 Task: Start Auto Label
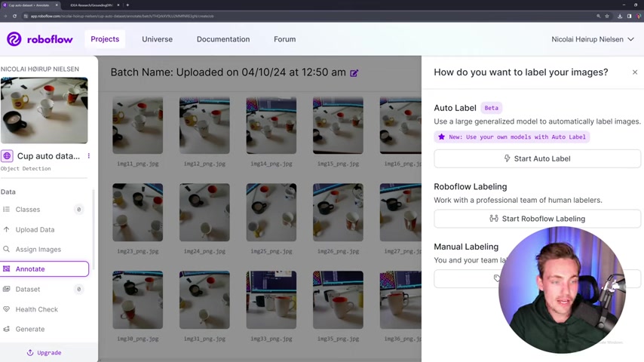click(x=537, y=158)
